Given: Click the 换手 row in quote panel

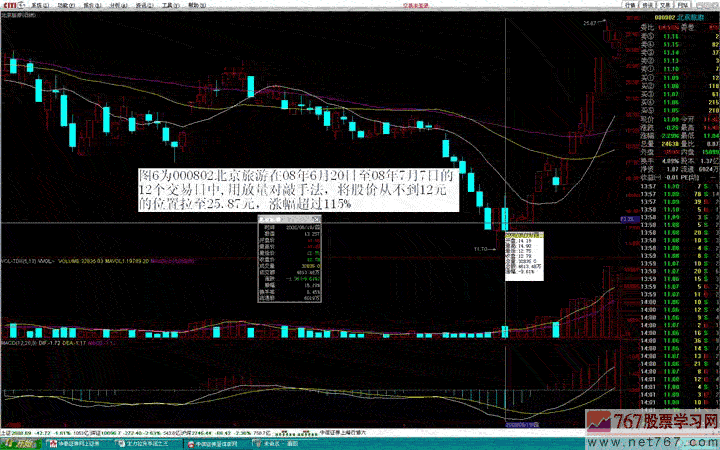Looking at the screenshot, I should [680, 161].
